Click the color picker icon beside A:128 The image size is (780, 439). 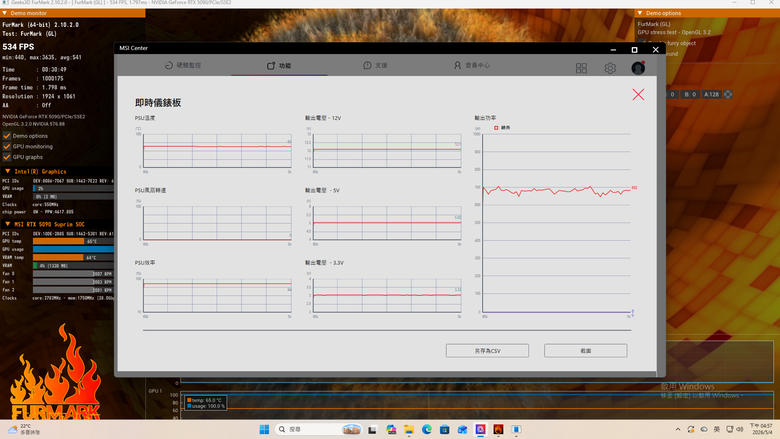click(x=728, y=94)
